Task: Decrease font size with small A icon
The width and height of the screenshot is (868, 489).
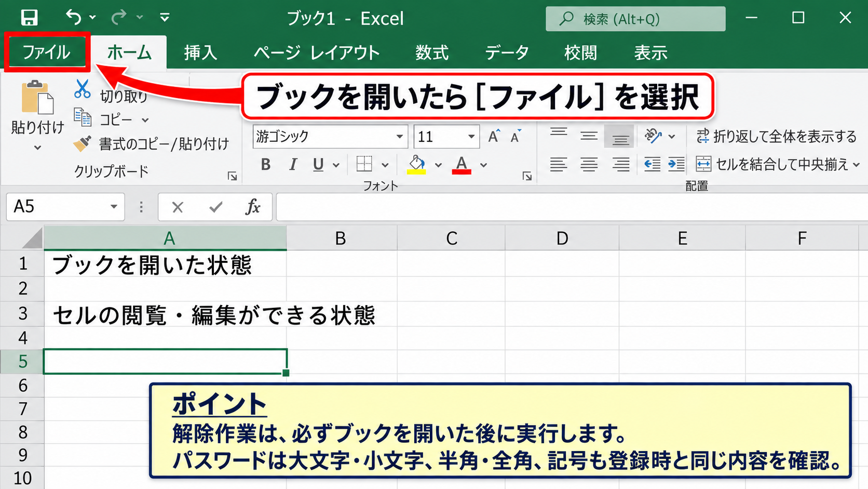Action: [516, 136]
